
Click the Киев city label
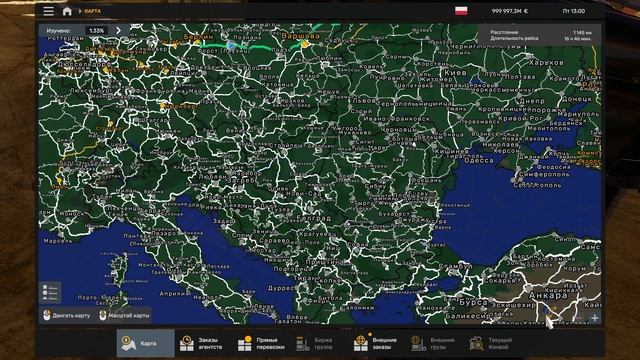(x=455, y=73)
